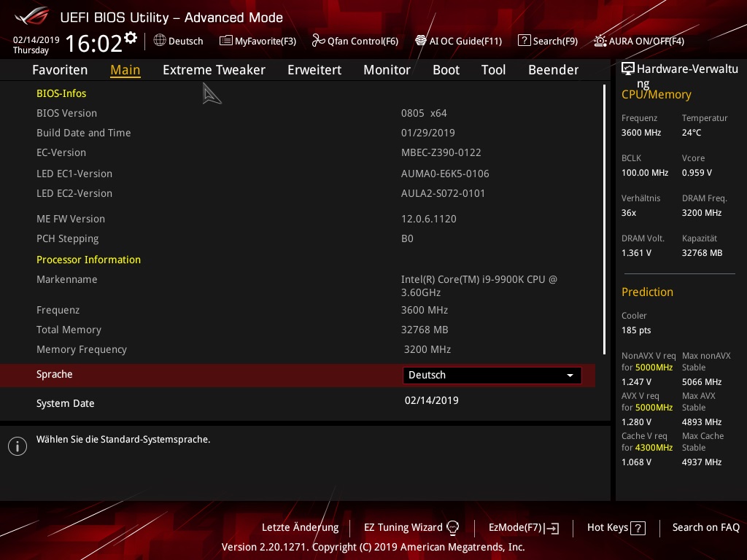Click the AI OC Guide brain icon
The image size is (747, 560).
click(x=421, y=41)
